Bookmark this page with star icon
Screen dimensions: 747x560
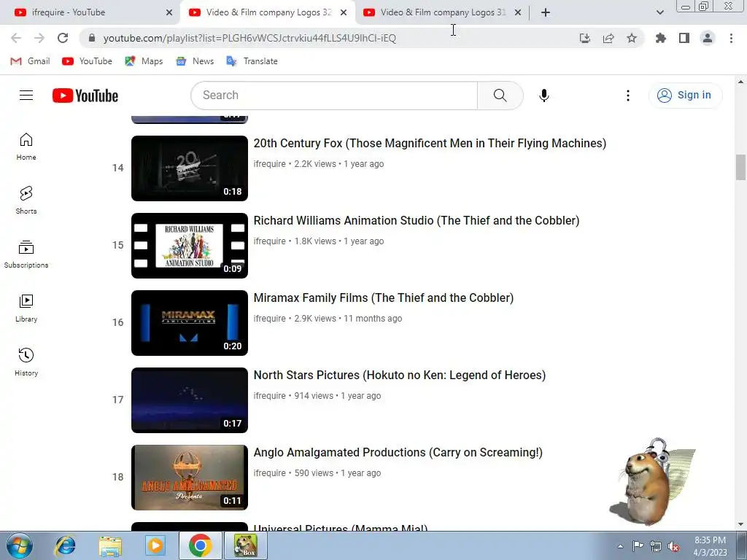pos(632,38)
